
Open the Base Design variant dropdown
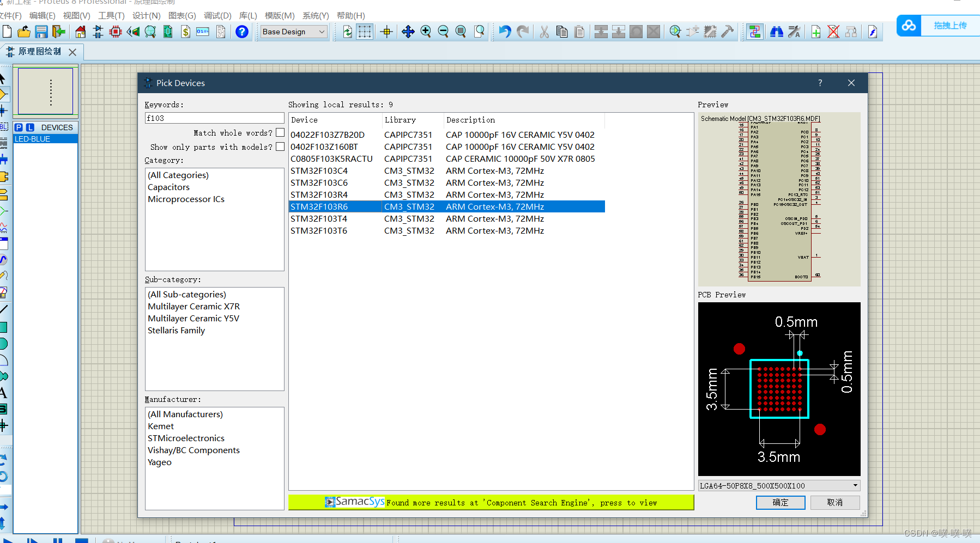pyautogui.click(x=294, y=32)
